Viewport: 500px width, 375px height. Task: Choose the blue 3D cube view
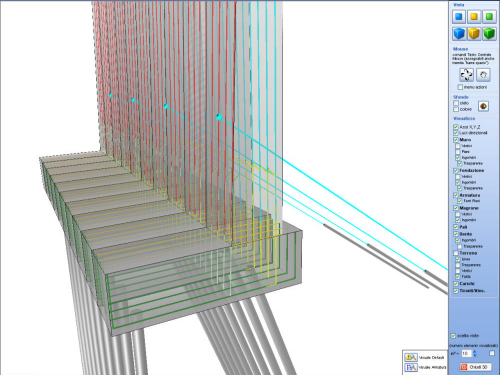point(459,33)
